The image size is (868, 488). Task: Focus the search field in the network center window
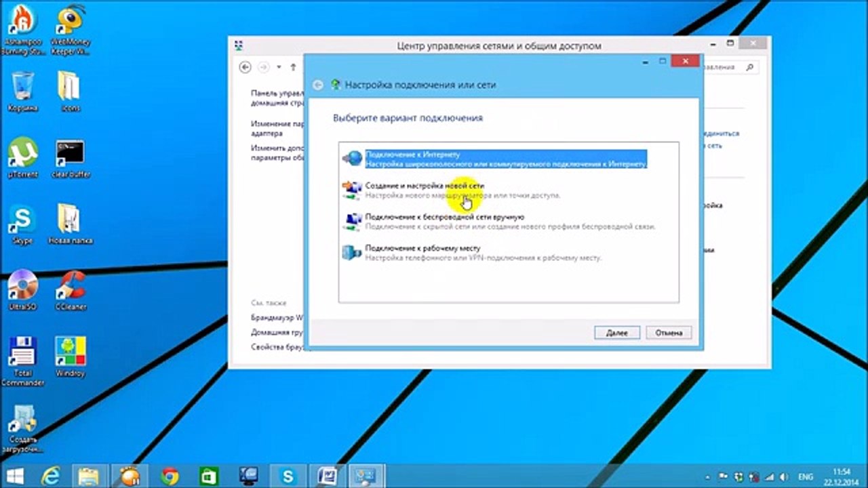[730, 67]
